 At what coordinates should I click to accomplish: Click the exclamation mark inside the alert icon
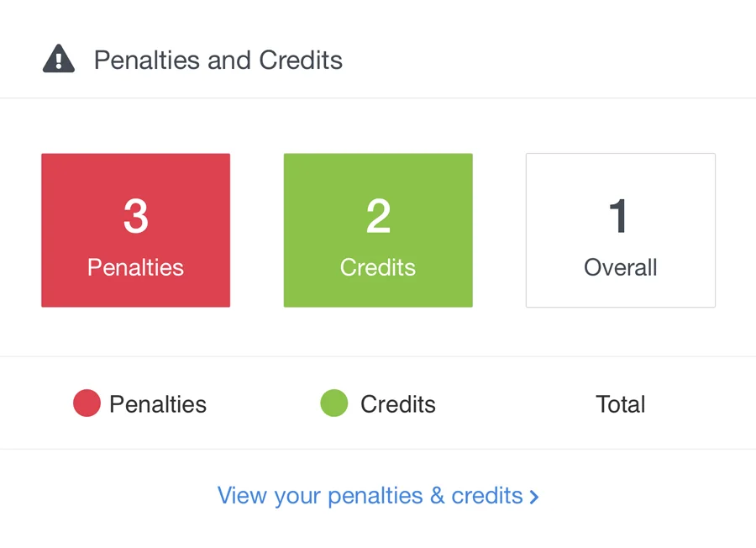click(x=57, y=61)
